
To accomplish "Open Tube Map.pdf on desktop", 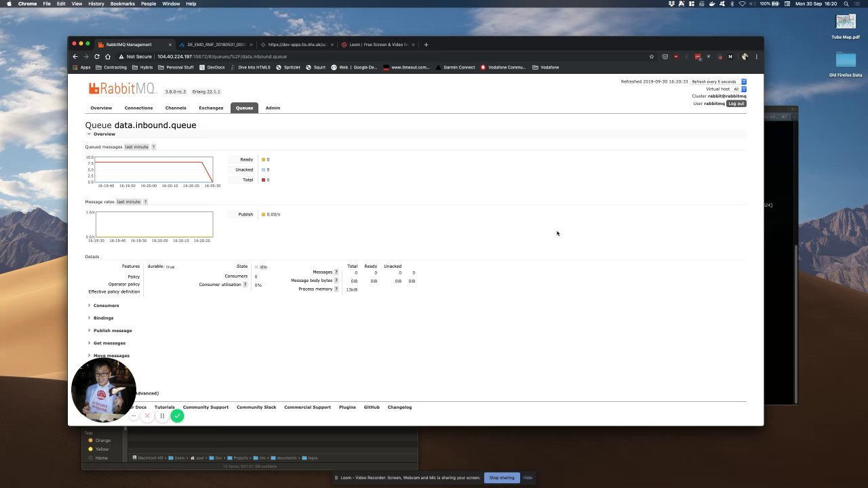I will 845,27.
